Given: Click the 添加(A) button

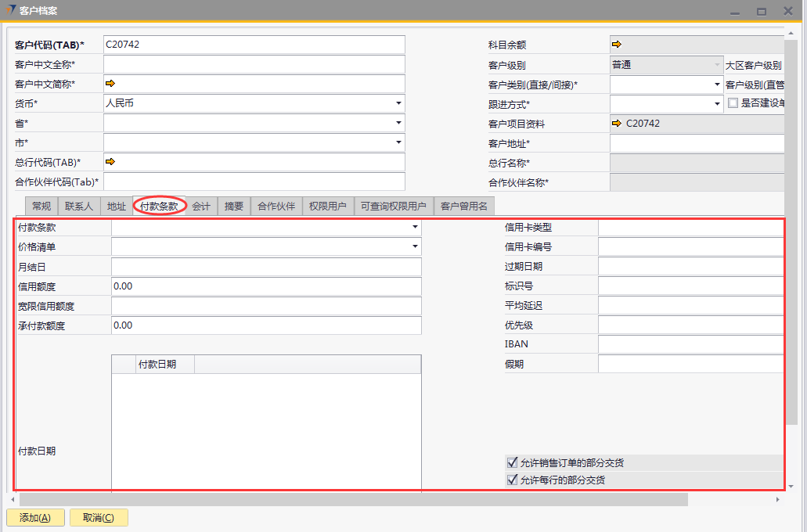Looking at the screenshot, I should pos(35,518).
